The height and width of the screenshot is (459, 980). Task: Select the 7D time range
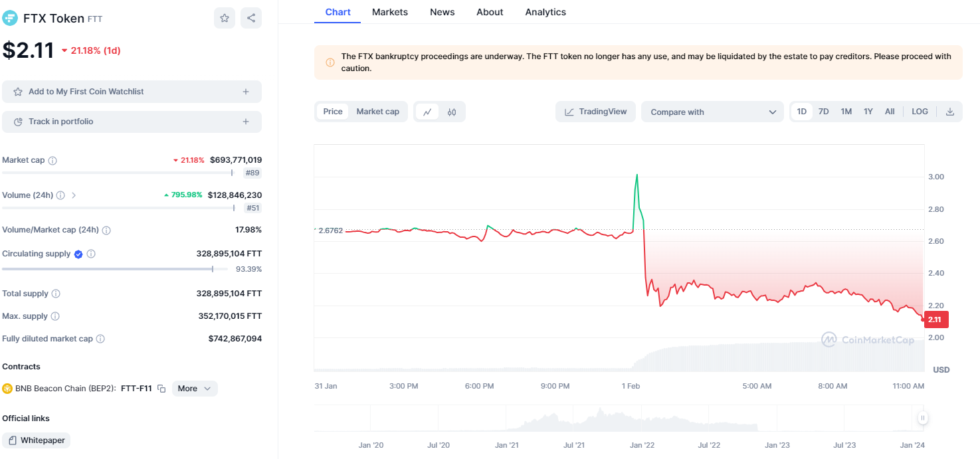[x=824, y=112]
